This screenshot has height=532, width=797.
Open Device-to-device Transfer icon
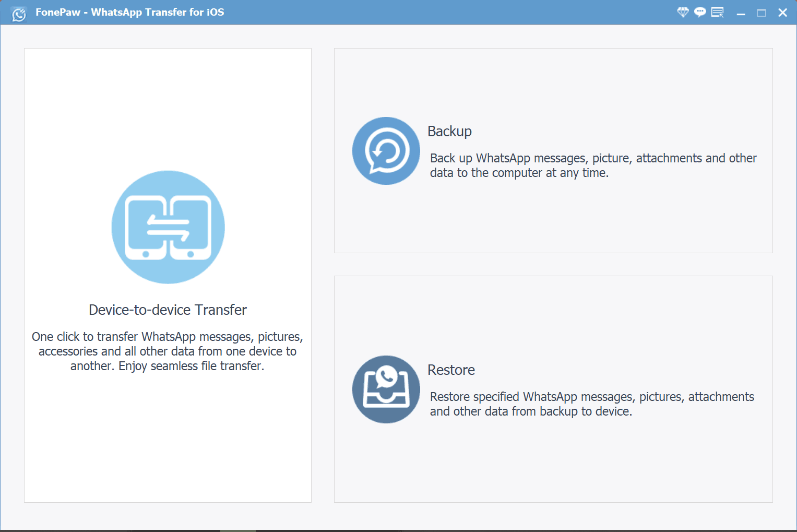tap(168, 227)
